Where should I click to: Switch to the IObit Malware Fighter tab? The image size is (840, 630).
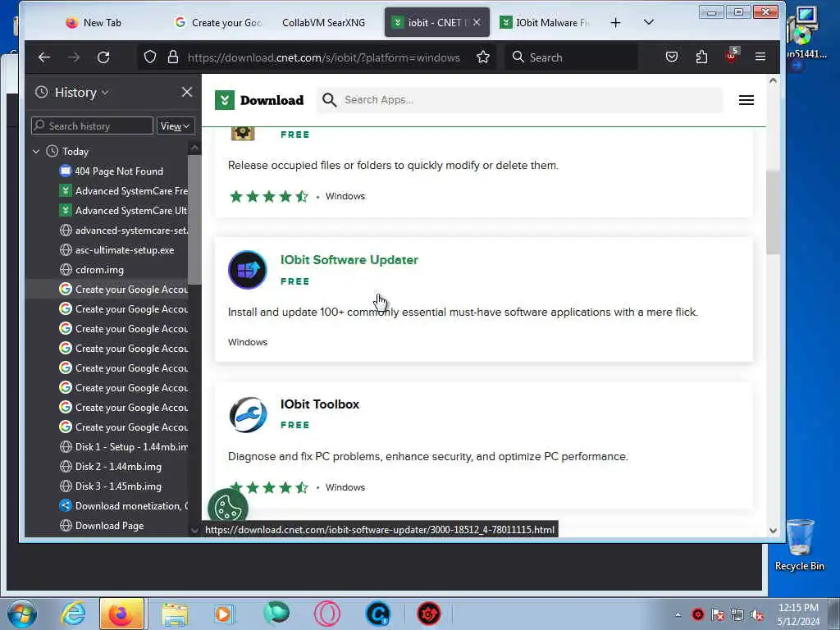coord(545,22)
